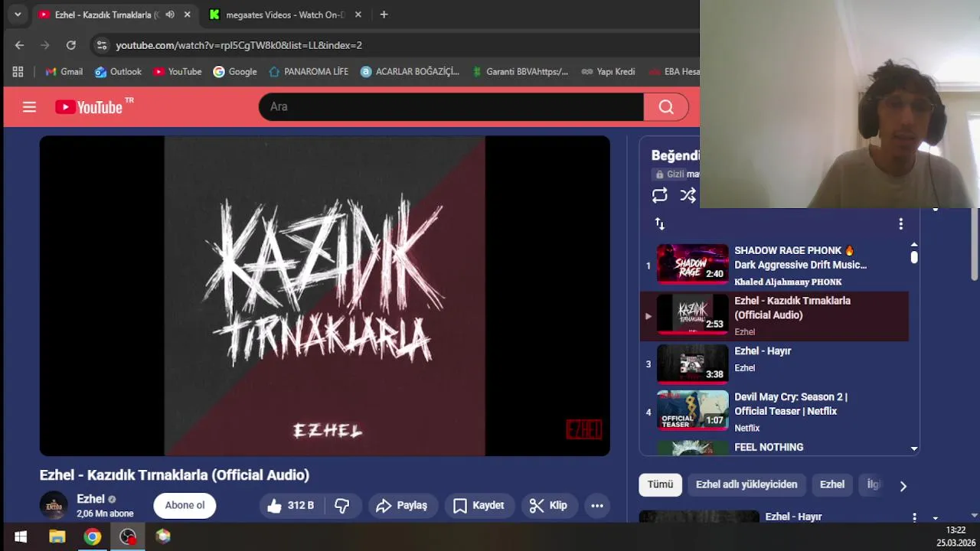Save the video with Kaydet
The width and height of the screenshot is (980, 551).
479,505
